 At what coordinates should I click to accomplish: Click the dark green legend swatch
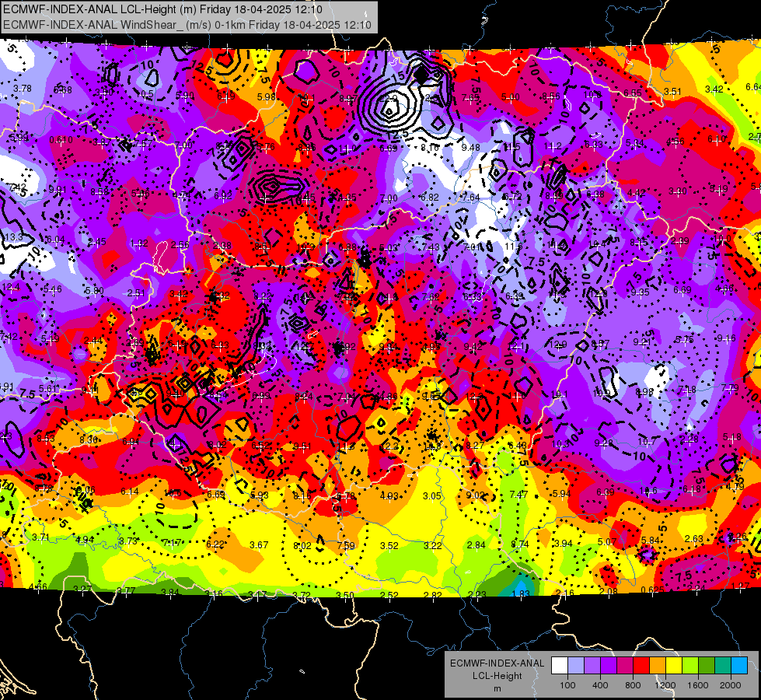coord(706,666)
